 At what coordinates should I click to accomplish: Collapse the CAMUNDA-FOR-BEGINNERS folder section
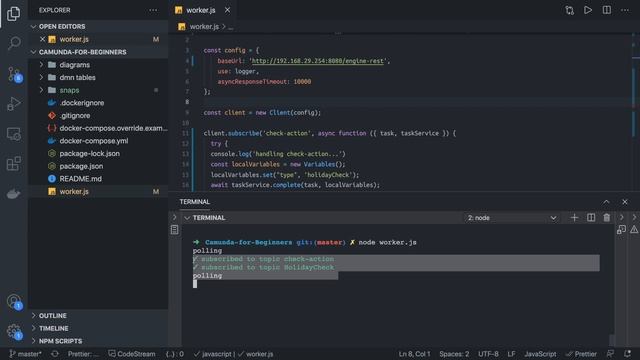[x=33, y=52]
